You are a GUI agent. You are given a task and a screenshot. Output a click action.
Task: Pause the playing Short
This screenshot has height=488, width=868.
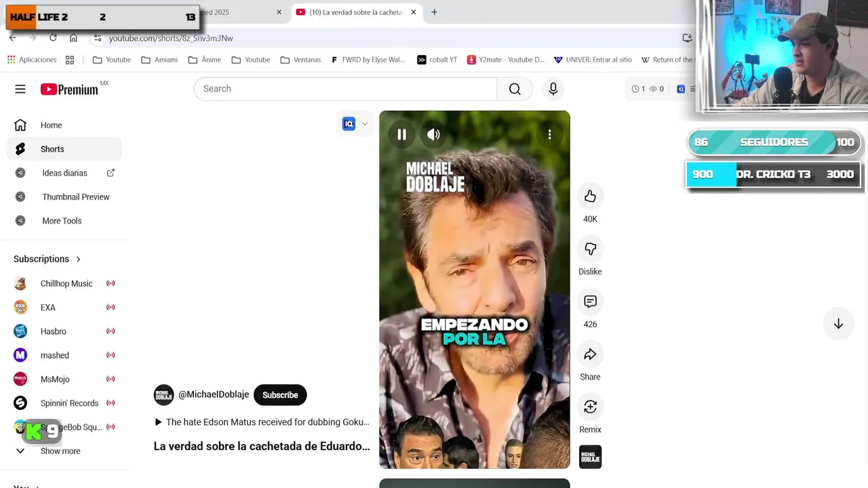[x=401, y=134]
